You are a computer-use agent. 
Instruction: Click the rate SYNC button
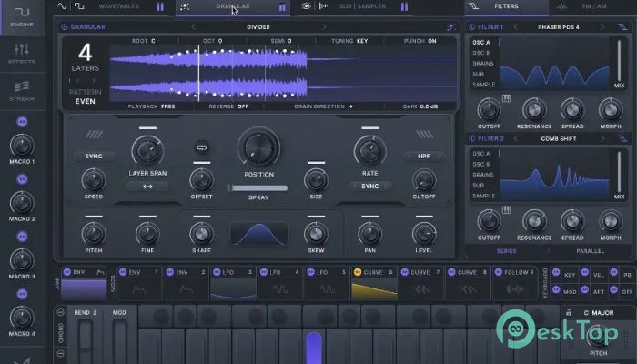click(x=369, y=186)
